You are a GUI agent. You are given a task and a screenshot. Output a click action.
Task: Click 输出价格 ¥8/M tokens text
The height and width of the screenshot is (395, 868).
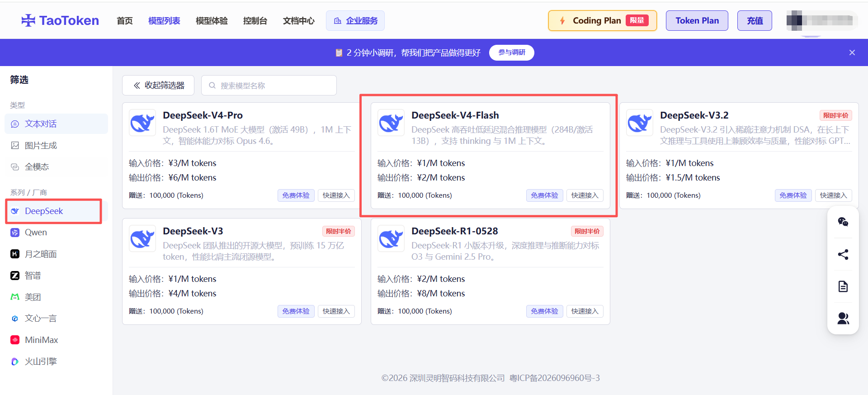[x=421, y=294]
